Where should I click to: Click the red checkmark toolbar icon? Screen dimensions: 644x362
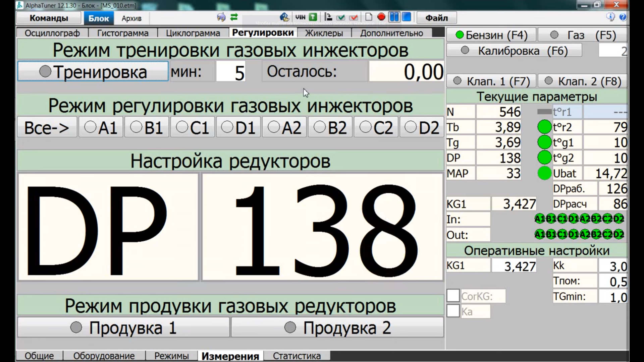point(354,17)
